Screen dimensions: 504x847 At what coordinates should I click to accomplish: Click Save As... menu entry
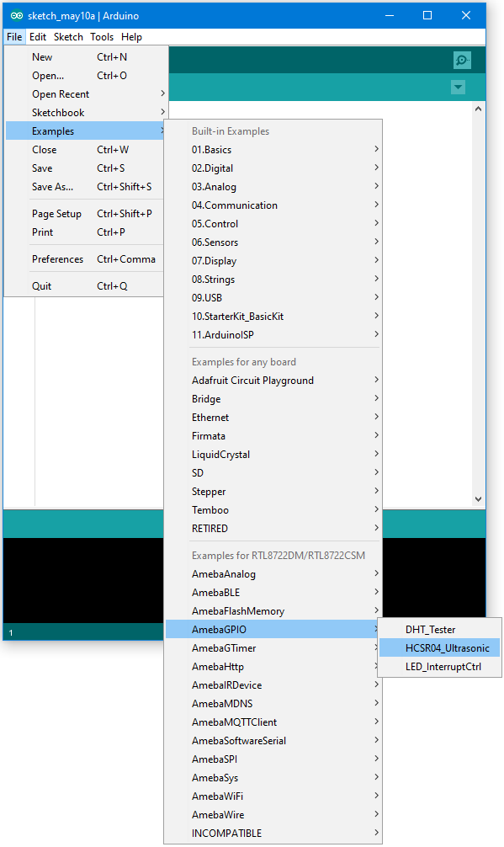coord(85,186)
